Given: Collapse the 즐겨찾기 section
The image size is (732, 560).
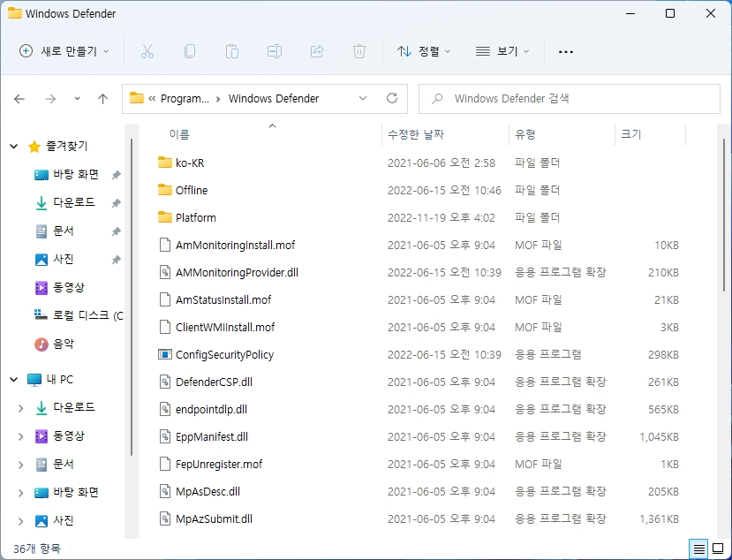Looking at the screenshot, I should pyautogui.click(x=14, y=147).
